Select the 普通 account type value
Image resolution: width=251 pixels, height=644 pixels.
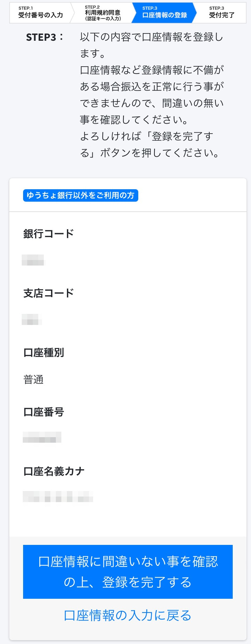(x=33, y=379)
